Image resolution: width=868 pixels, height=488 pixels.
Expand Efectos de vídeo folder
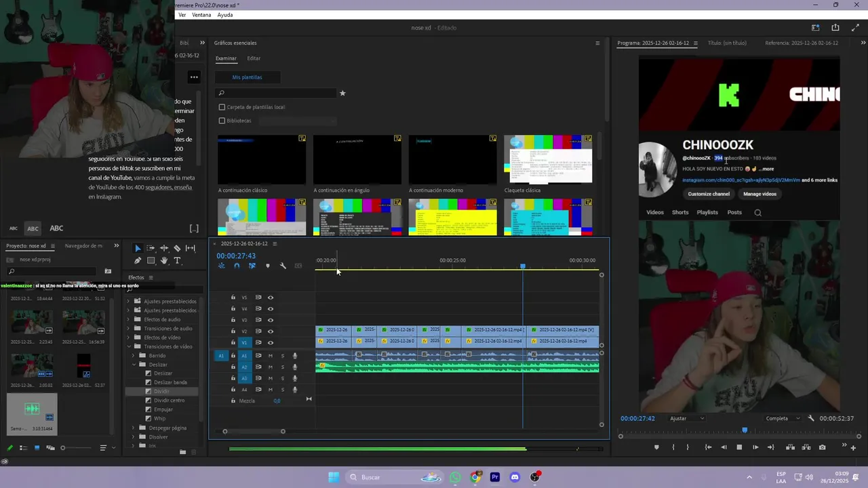130,338
